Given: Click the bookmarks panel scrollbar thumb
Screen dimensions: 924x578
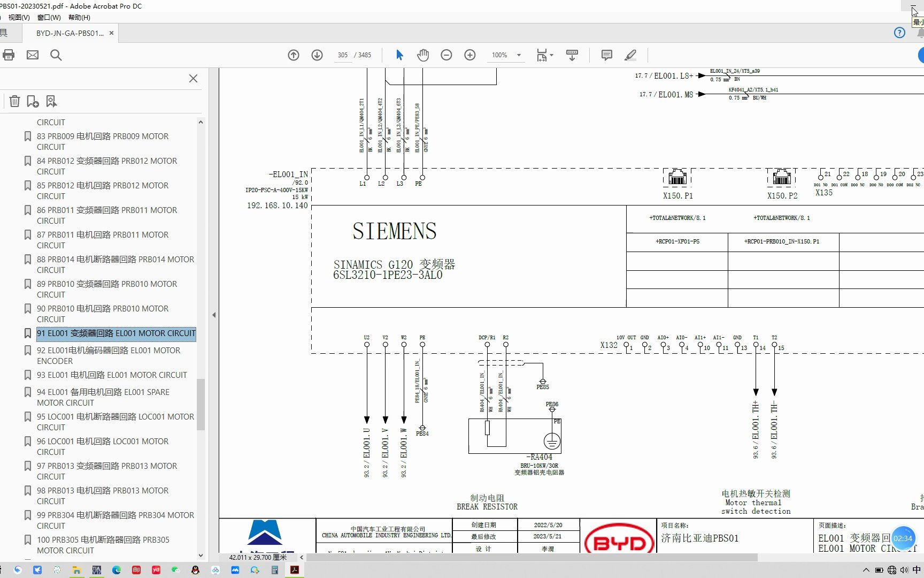Looking at the screenshot, I should (x=201, y=404).
